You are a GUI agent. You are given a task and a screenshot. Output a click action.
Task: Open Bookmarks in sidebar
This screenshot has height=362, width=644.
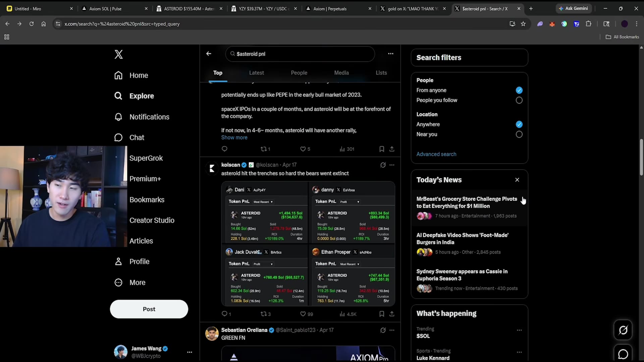coord(147,200)
